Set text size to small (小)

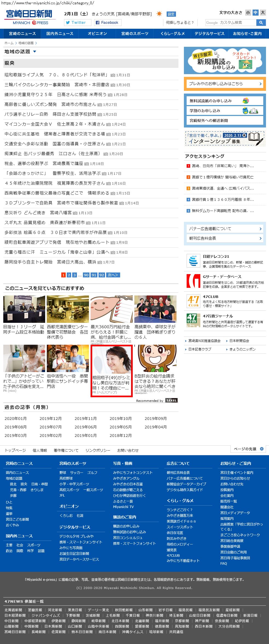click(248, 13)
